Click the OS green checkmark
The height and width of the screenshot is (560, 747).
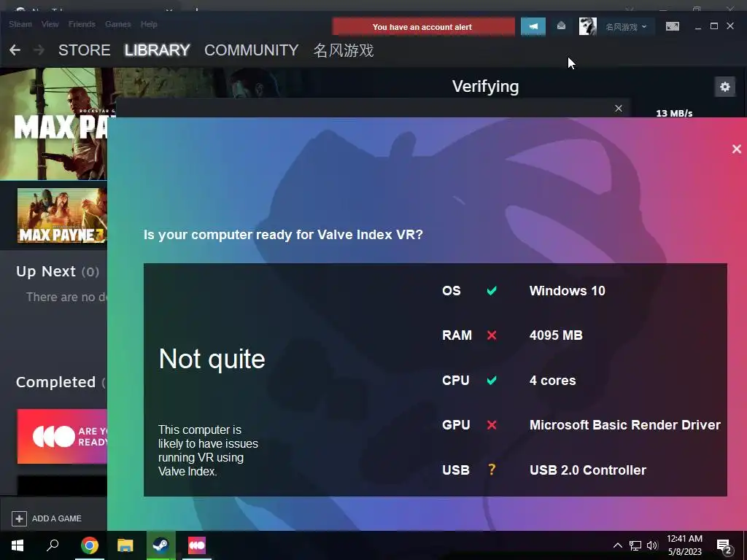click(492, 290)
